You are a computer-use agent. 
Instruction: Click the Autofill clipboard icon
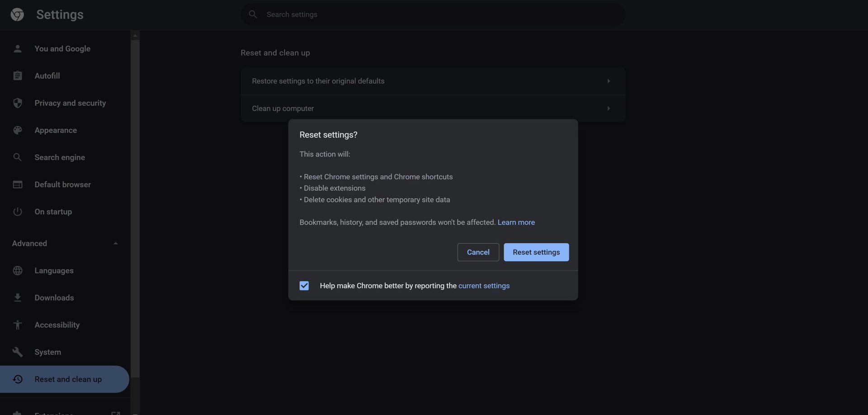point(18,76)
